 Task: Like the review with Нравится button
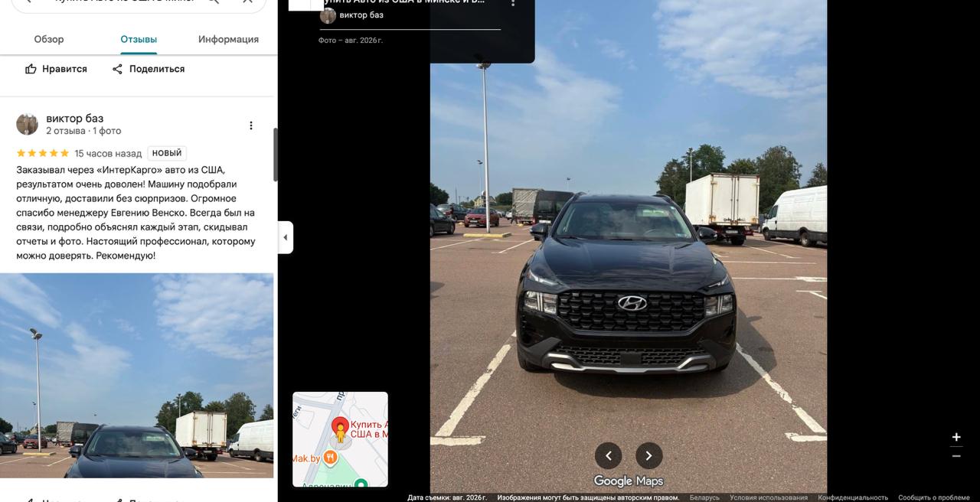pyautogui.click(x=56, y=69)
